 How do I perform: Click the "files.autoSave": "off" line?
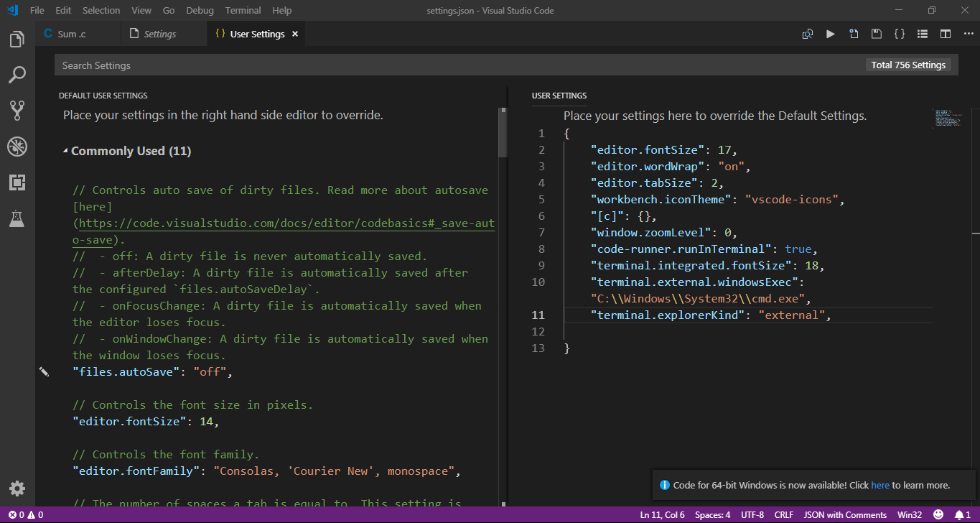click(x=153, y=371)
